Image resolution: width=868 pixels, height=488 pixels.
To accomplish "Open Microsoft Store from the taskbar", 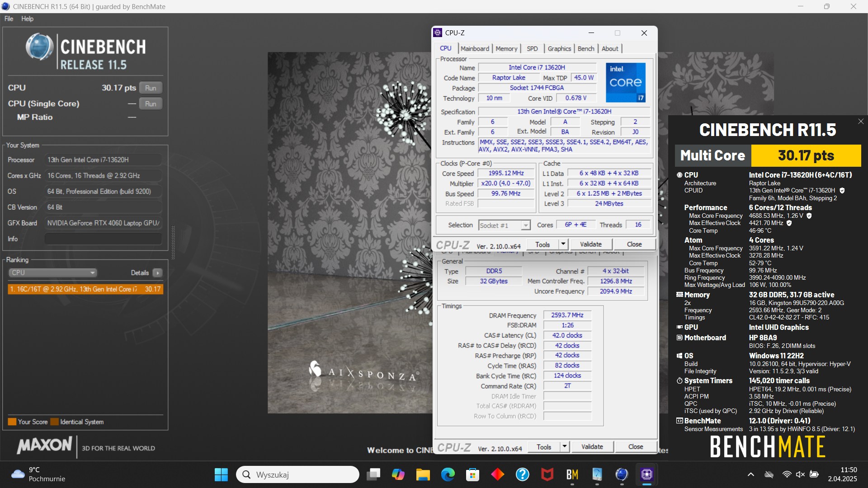I will click(473, 474).
